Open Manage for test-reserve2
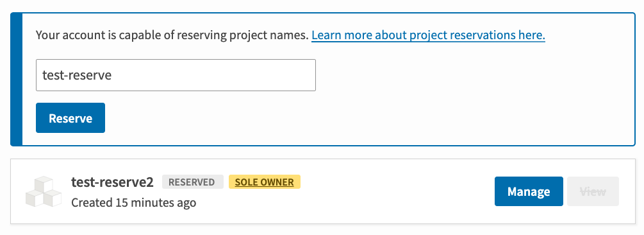The height and width of the screenshot is (235, 644). 529,191
